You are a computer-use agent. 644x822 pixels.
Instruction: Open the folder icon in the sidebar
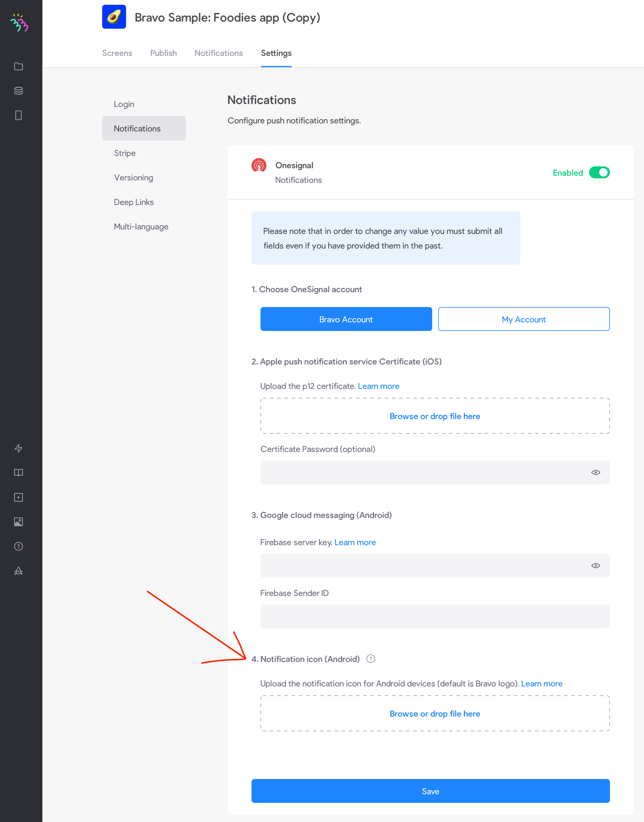pos(19,66)
